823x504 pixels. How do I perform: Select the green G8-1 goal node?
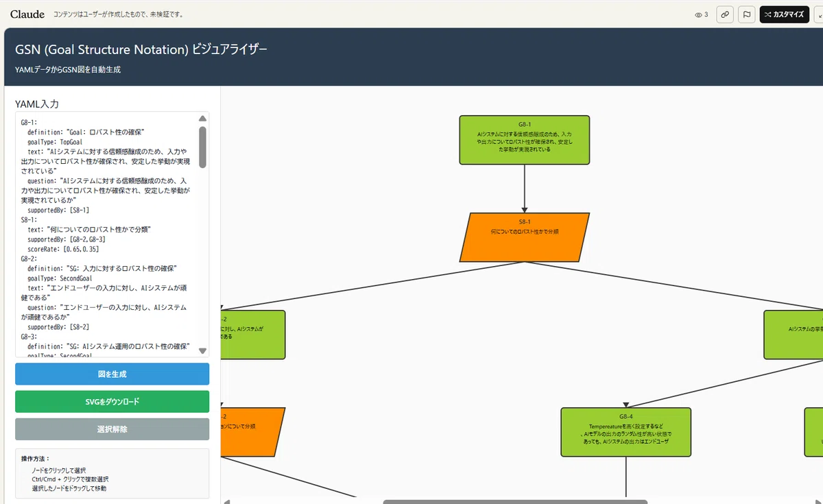click(x=524, y=140)
